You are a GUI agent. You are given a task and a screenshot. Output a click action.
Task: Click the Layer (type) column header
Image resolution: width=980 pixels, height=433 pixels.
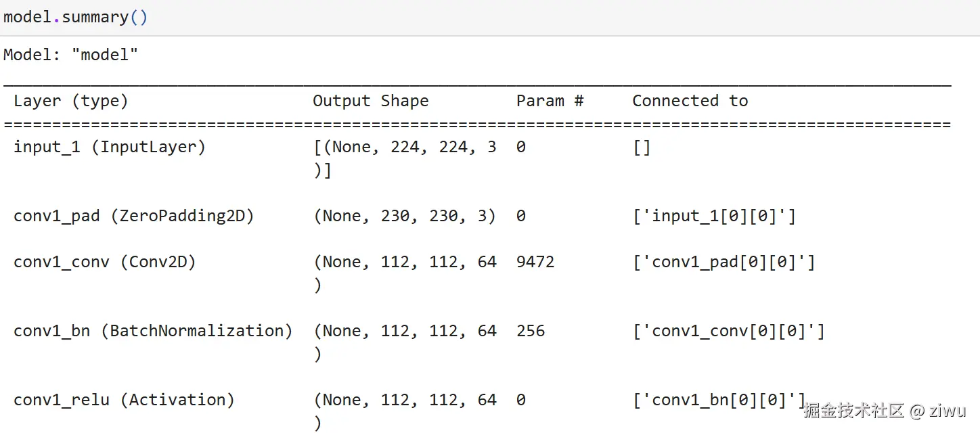(70, 101)
